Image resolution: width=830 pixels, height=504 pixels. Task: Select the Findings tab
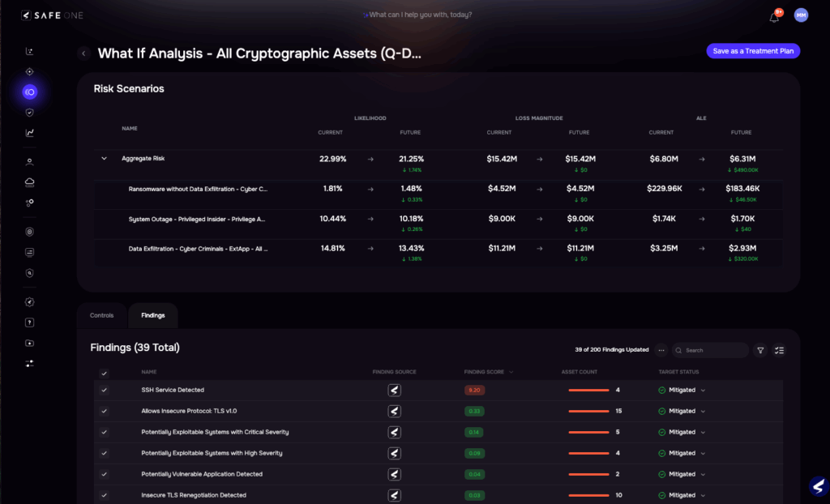point(152,315)
